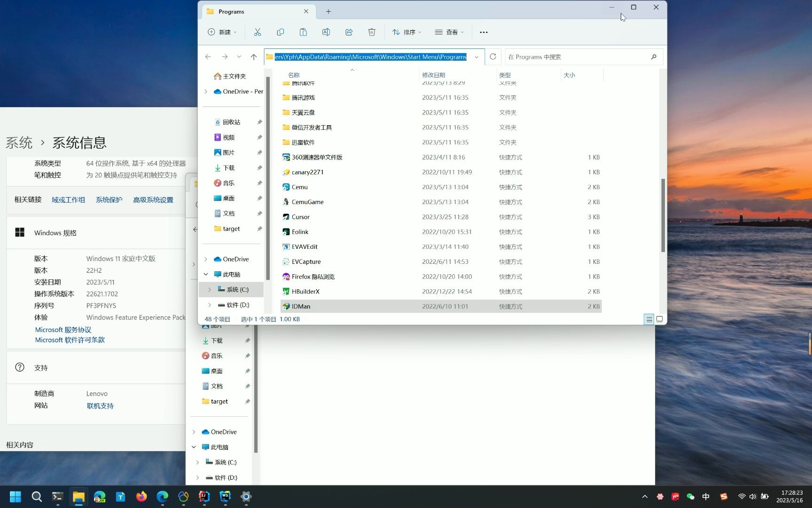Open Settings gear in taskbar
The image size is (812, 508).
coord(246,497)
